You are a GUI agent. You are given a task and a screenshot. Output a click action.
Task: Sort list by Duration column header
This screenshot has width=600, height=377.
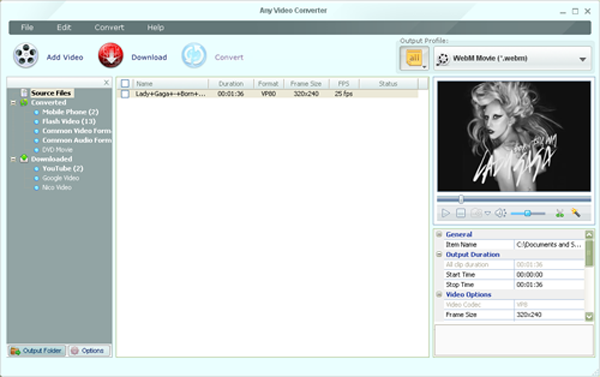pos(231,83)
